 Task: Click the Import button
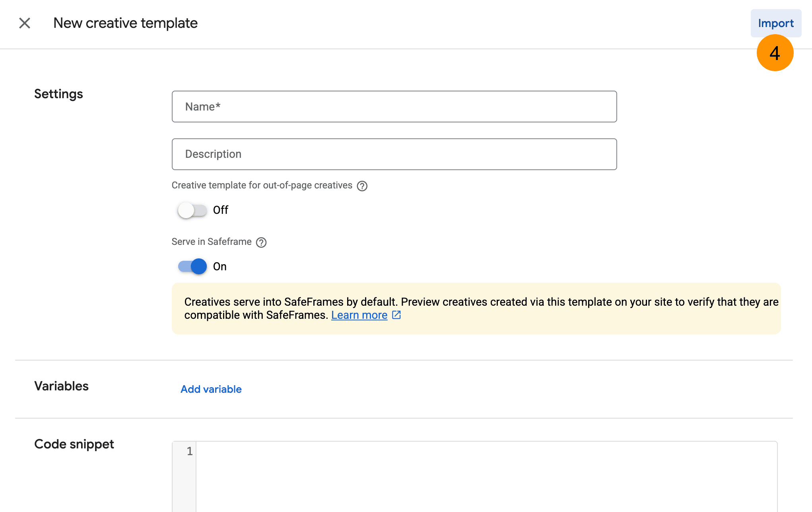point(775,23)
